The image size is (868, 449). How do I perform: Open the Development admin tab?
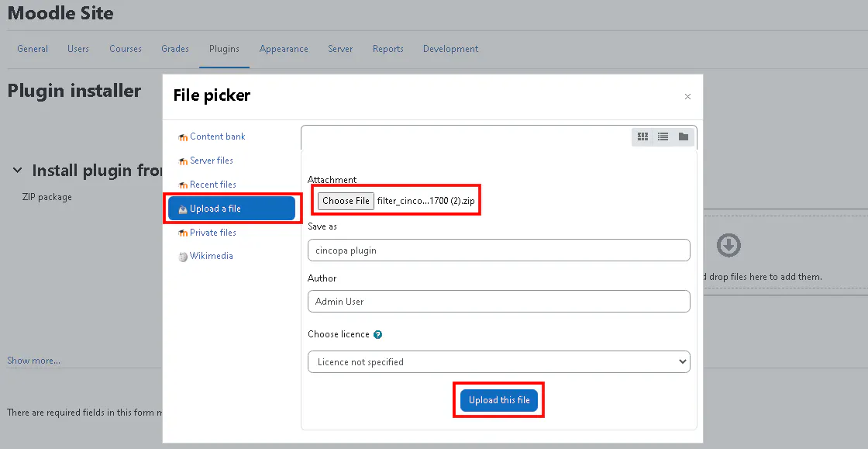click(x=450, y=49)
